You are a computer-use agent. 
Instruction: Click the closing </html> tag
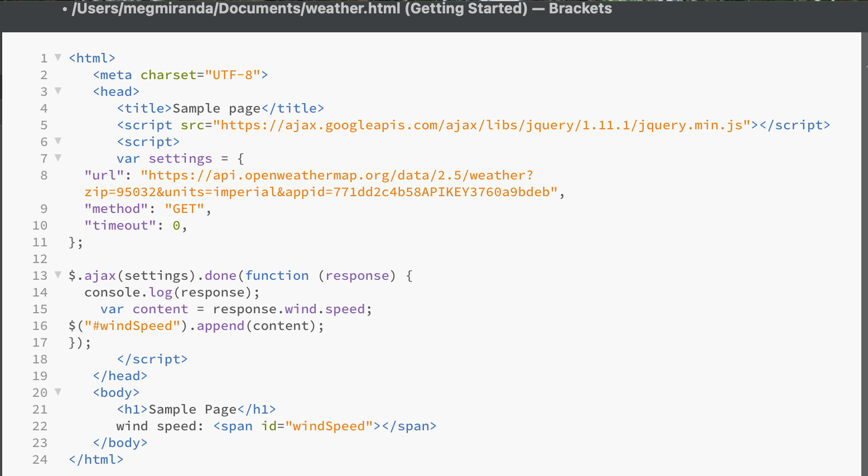pyautogui.click(x=96, y=460)
